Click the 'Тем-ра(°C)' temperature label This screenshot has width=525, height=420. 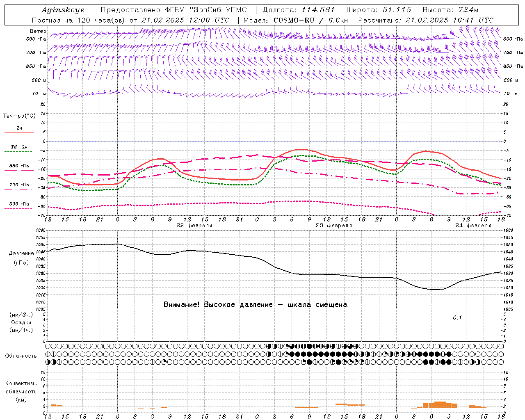pos(19,116)
